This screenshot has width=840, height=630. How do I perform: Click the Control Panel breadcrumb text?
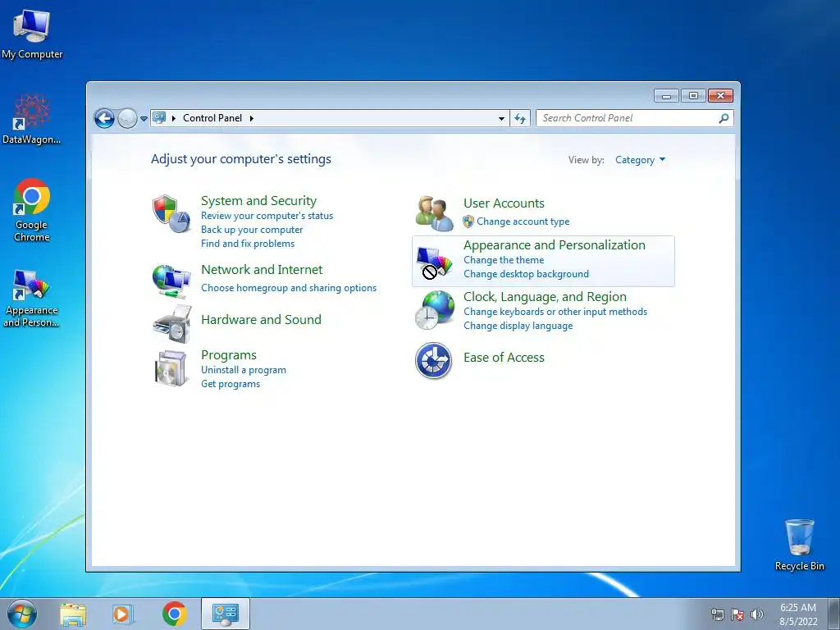tap(212, 118)
